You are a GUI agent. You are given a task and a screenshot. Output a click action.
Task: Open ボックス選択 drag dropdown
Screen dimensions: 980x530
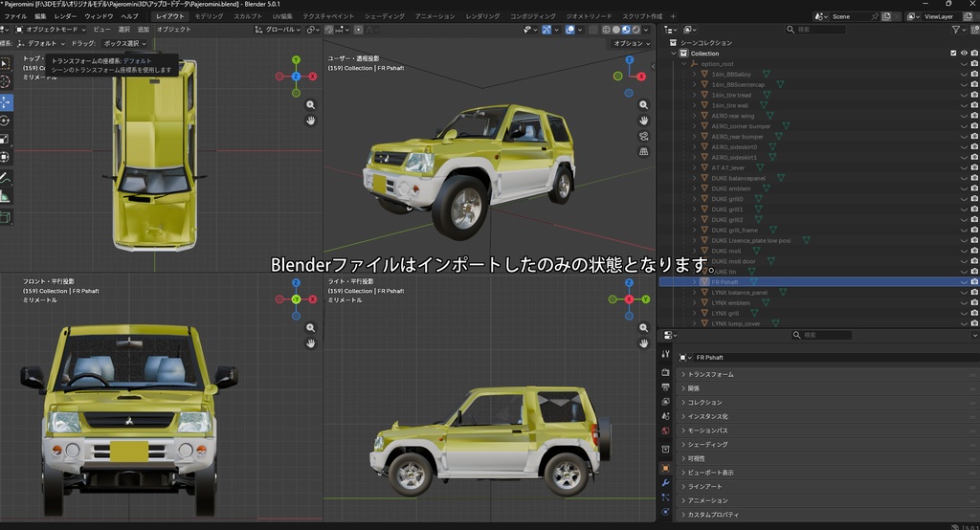[124, 44]
